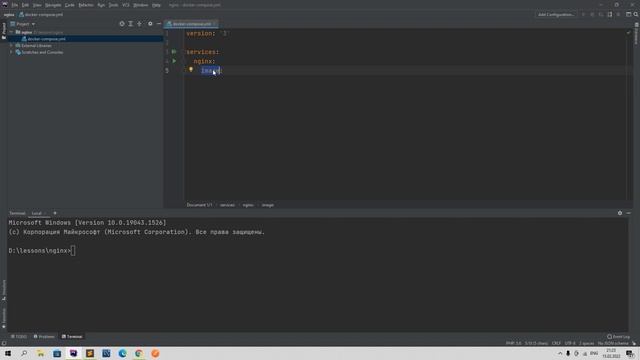Open the Event Log

[618, 337]
